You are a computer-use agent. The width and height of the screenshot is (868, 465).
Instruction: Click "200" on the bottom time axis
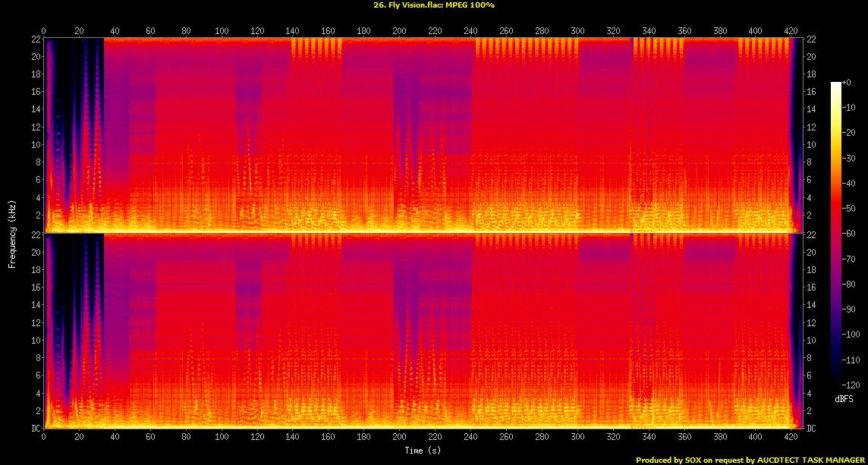(x=400, y=436)
